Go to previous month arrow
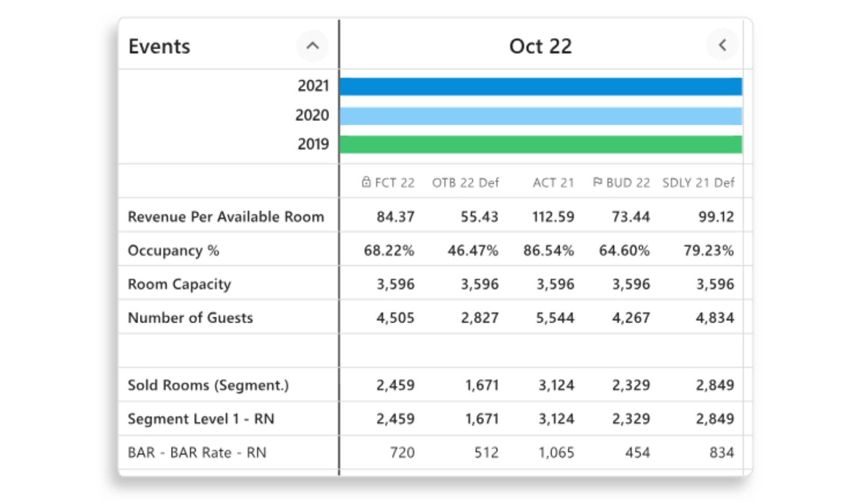861x504 pixels. (x=722, y=45)
